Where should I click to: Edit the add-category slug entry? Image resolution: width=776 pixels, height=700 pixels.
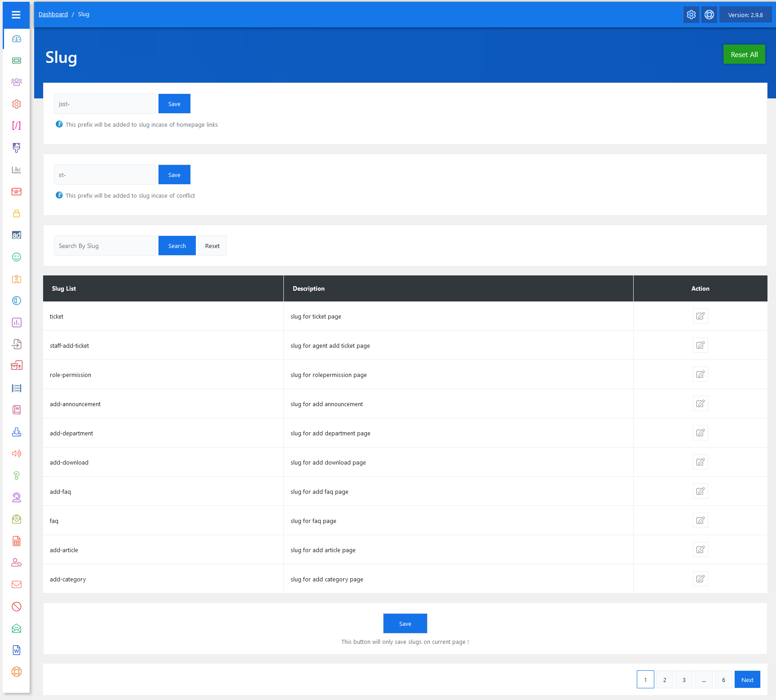(x=700, y=579)
